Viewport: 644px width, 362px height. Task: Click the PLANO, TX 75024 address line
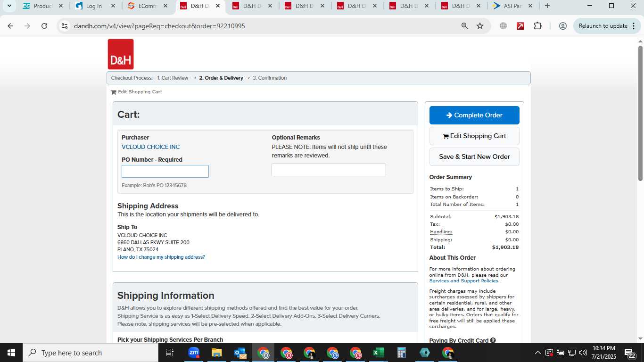click(138, 250)
